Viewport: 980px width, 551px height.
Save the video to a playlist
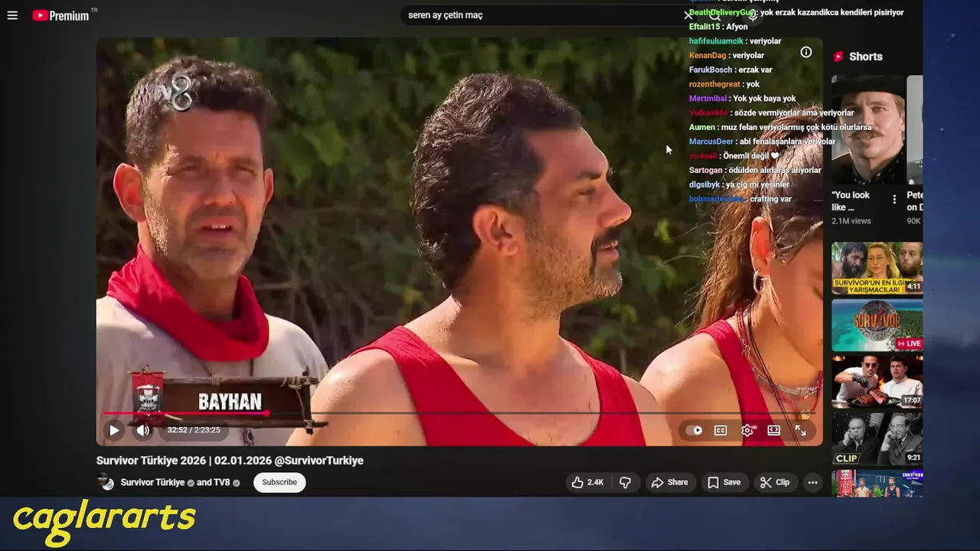pyautogui.click(x=724, y=482)
